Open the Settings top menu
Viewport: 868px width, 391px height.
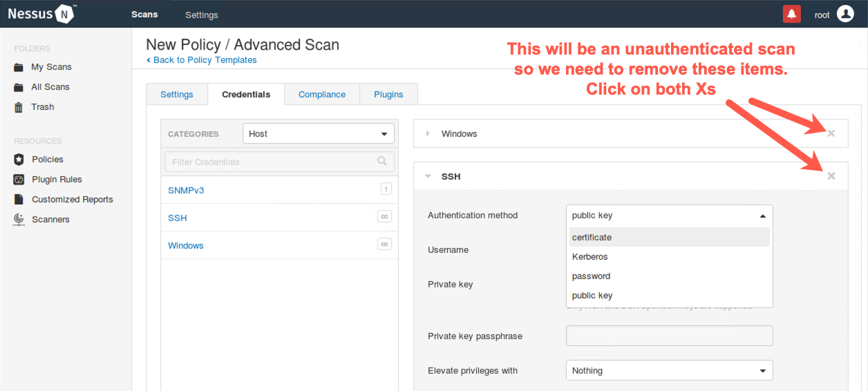coord(202,15)
